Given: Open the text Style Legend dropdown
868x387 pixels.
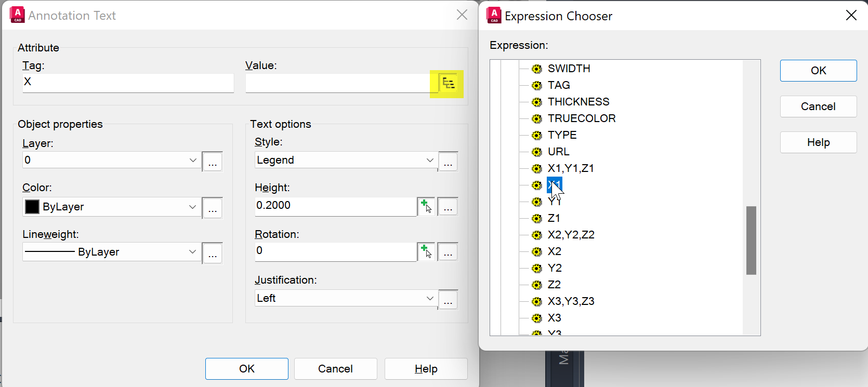Looking at the screenshot, I should point(430,160).
